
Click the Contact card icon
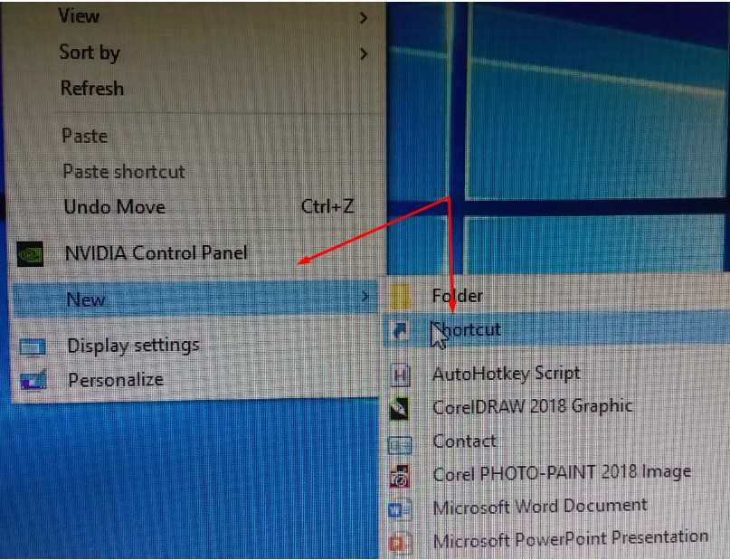tap(400, 444)
